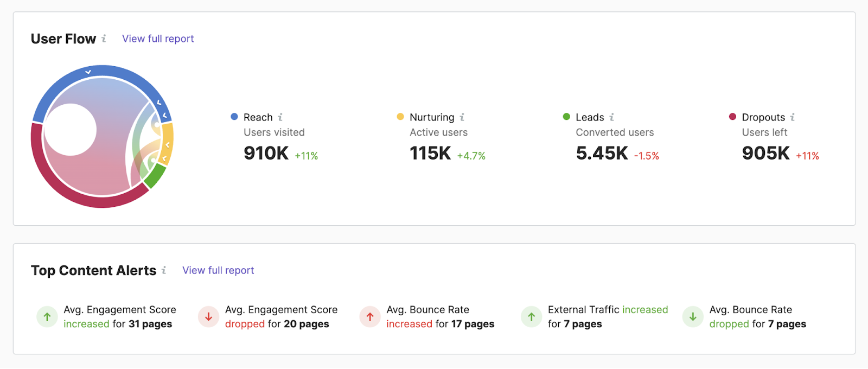Screen dimensions: 868x369
Task: Click green up arrow for Engagement Score increased
Action: click(47, 317)
